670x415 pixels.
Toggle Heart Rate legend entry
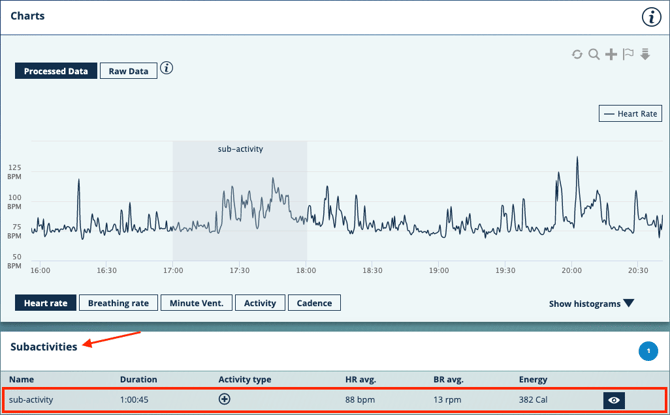click(x=630, y=114)
